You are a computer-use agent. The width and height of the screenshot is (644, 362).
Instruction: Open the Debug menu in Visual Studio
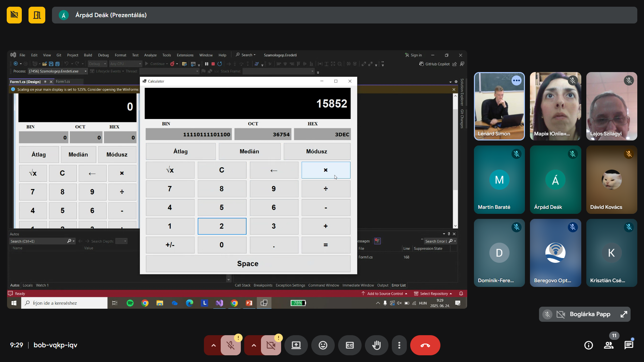[103, 55]
